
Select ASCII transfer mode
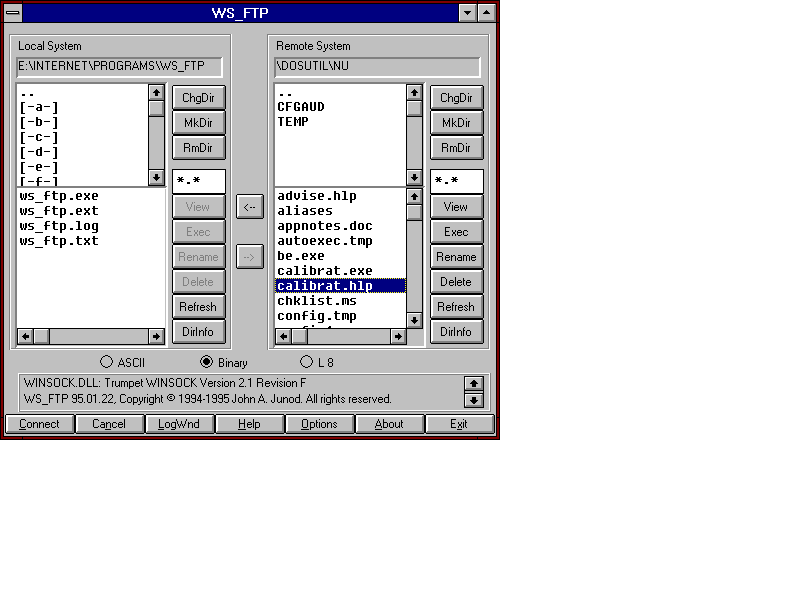click(x=122, y=362)
